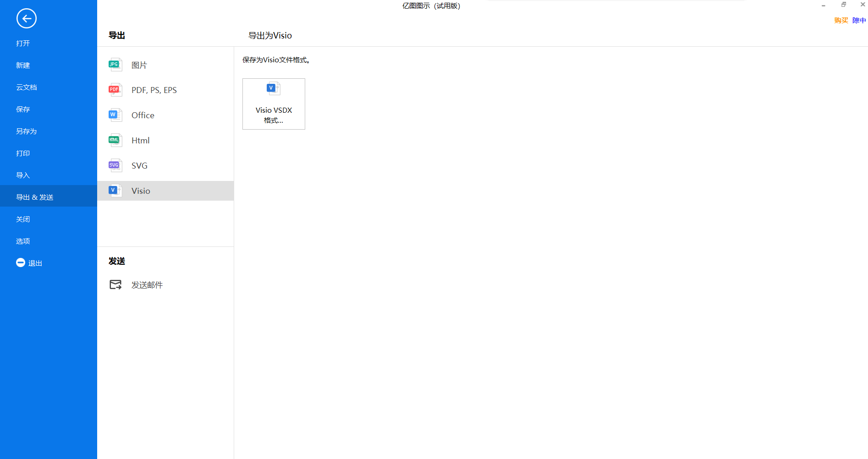Click the orange 购买 buy link
This screenshot has width=868, height=459.
click(x=841, y=21)
